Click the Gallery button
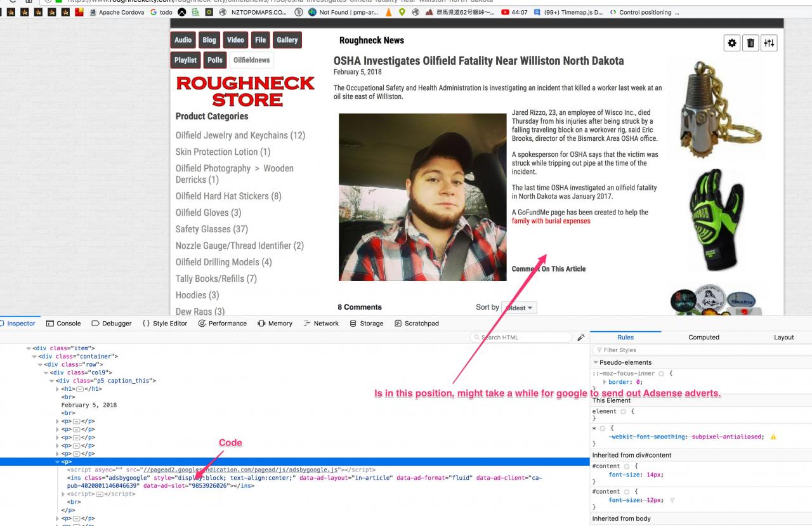This screenshot has width=812, height=526. (x=287, y=40)
